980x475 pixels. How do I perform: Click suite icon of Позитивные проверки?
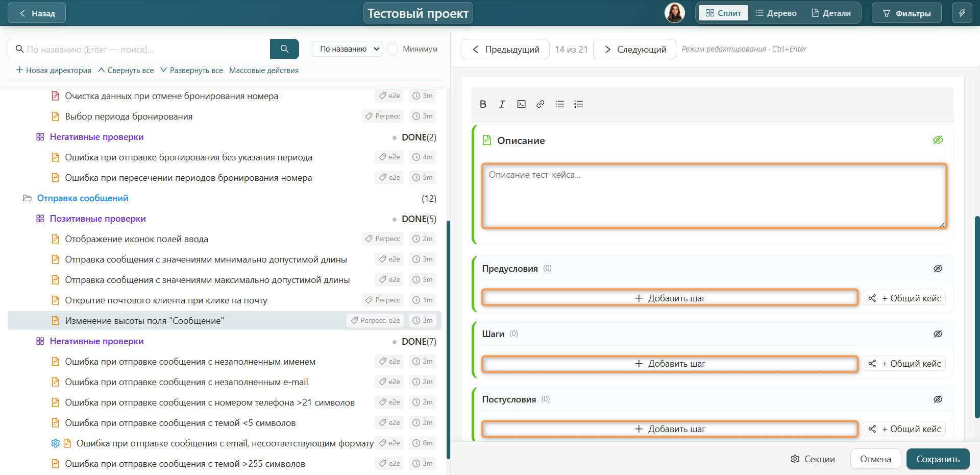pyautogui.click(x=40, y=219)
